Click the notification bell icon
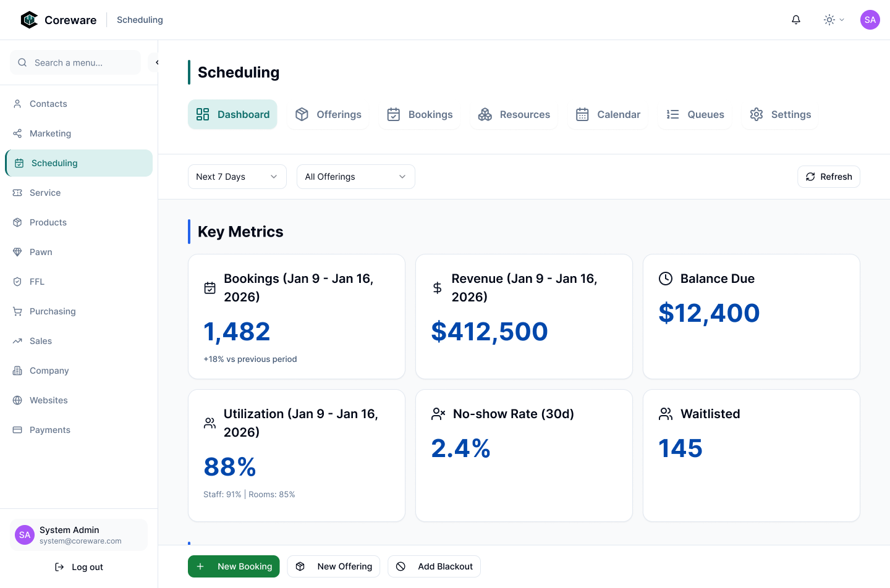This screenshot has height=588, width=890. tap(796, 20)
